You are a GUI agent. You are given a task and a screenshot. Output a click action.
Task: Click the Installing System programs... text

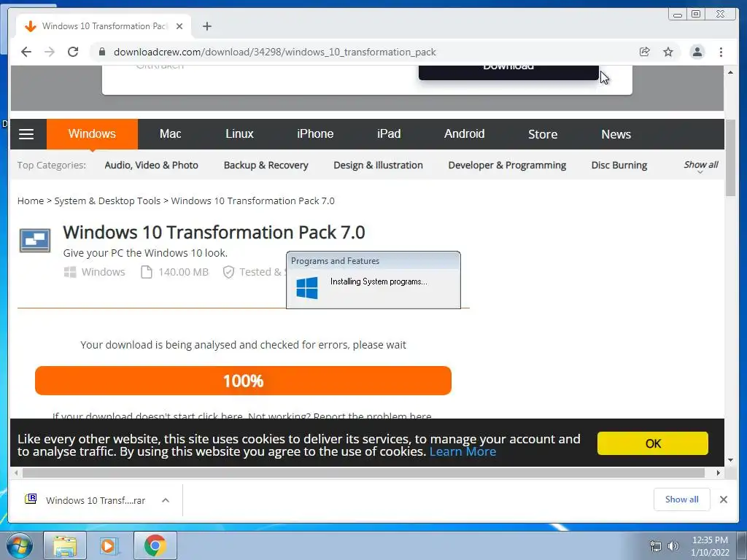[379, 281]
